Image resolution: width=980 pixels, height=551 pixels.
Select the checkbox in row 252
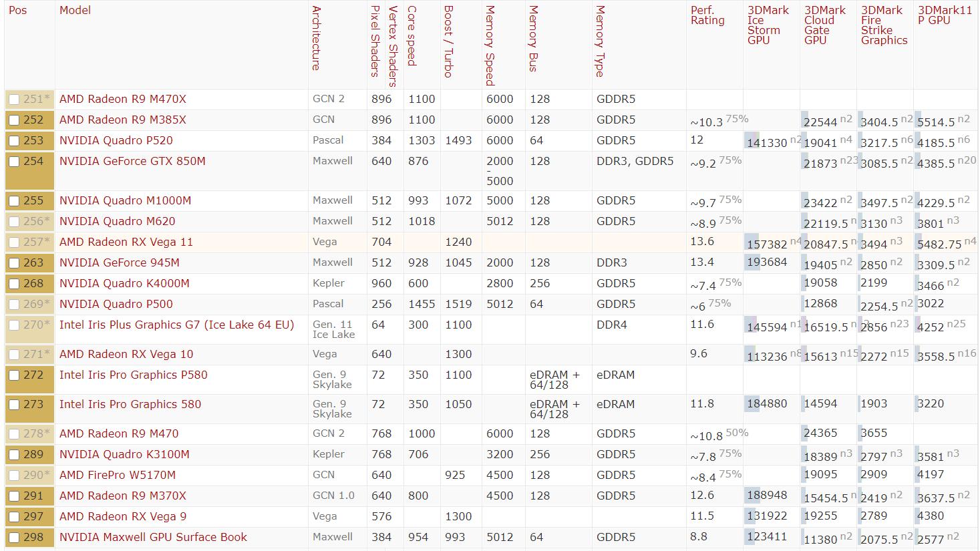click(x=14, y=120)
